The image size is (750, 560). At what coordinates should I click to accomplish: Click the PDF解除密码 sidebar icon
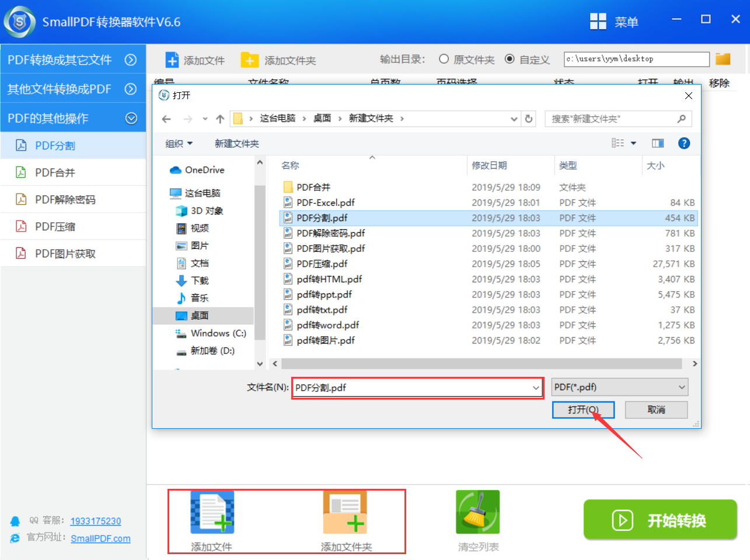click(21, 199)
